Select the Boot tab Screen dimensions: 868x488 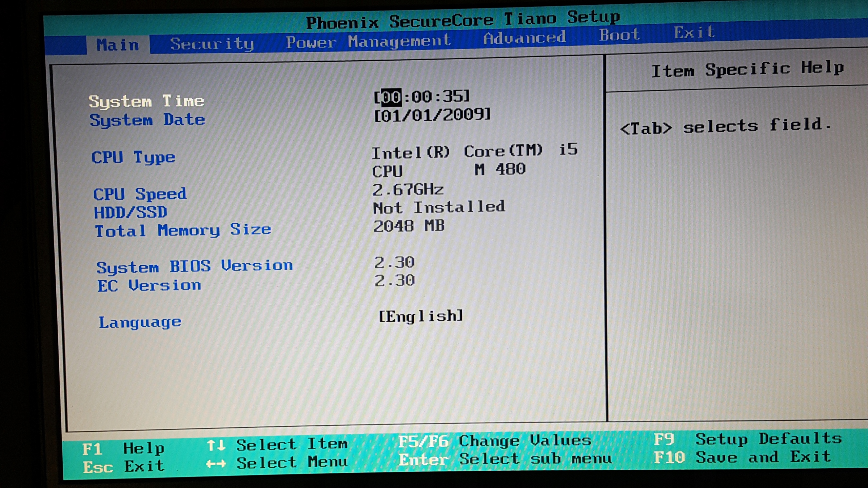point(619,35)
